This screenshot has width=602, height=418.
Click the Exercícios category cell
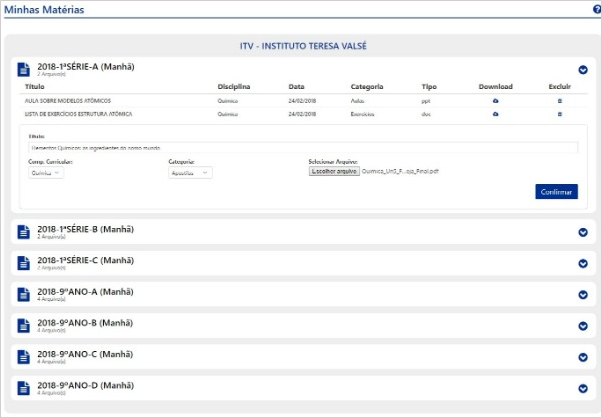pyautogui.click(x=362, y=114)
